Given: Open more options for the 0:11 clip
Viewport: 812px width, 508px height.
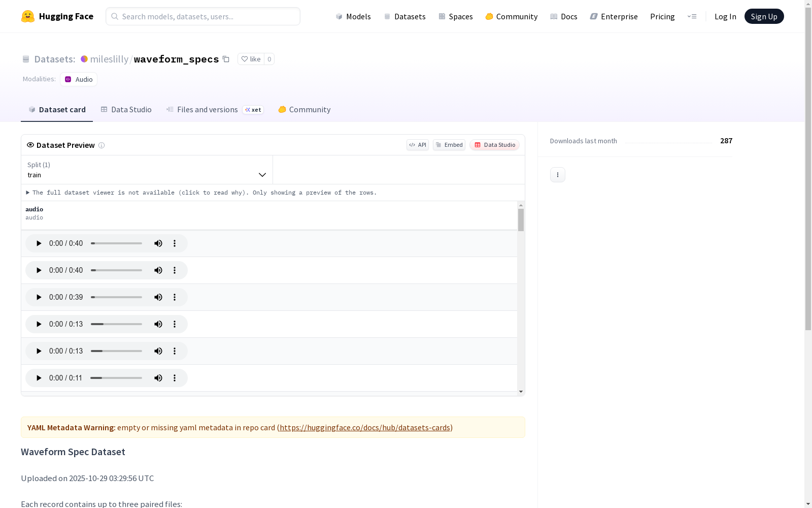Looking at the screenshot, I should click(x=175, y=378).
